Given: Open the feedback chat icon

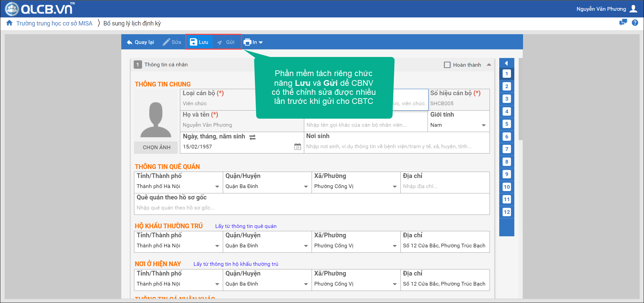Looking at the screenshot, I should tap(623, 23).
